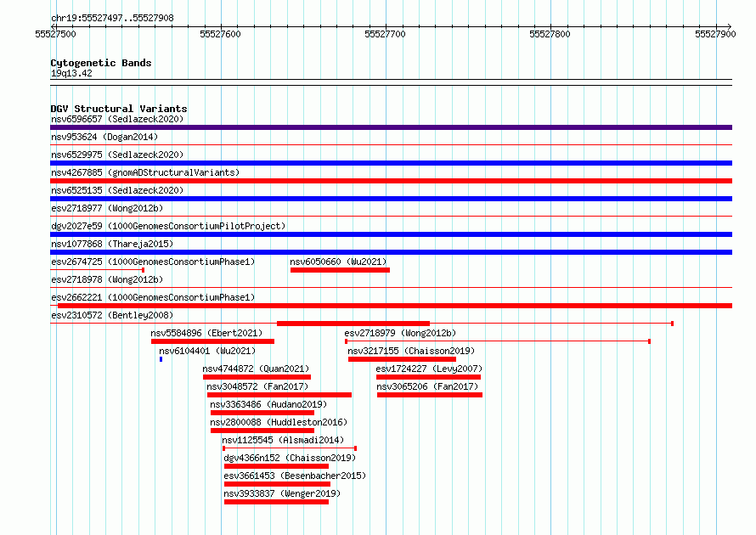
Task: Click the ruler's left arrow end
Action: click(53, 26)
